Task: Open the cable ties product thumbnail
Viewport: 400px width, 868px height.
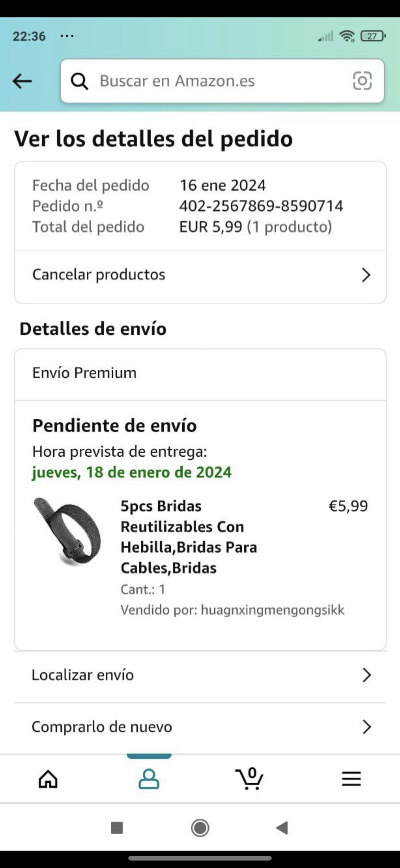Action: point(67,531)
